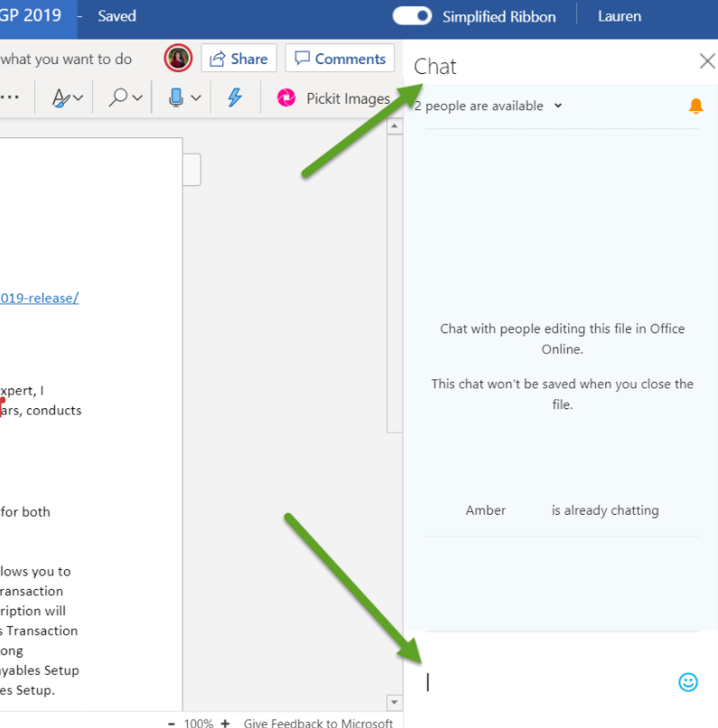
Task: Click the Tell me search box
Action: [66, 59]
